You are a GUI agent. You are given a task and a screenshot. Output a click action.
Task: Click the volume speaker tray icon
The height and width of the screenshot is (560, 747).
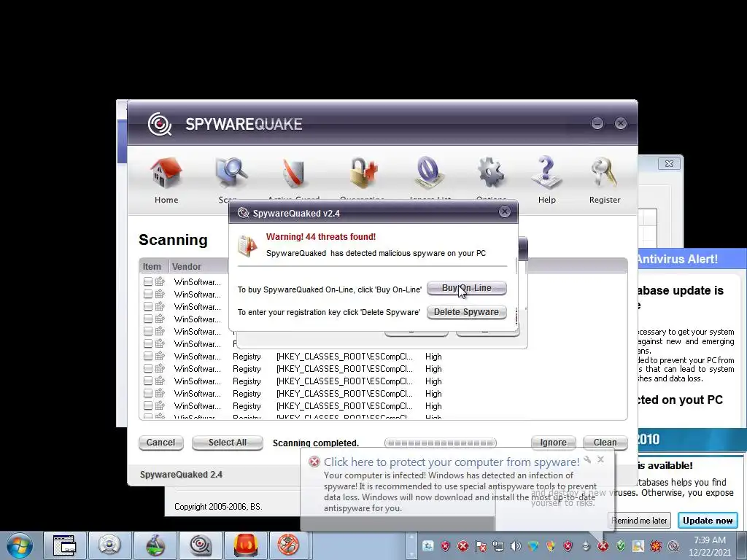pyautogui.click(x=516, y=546)
